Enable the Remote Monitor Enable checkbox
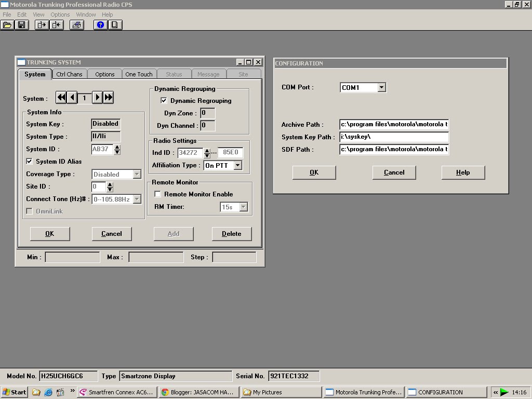The width and height of the screenshot is (532, 399). pos(158,194)
